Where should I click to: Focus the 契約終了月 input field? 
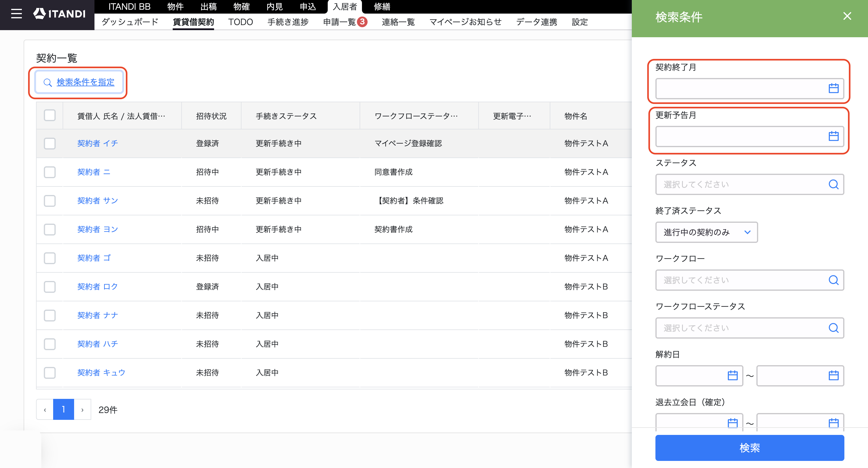point(749,88)
